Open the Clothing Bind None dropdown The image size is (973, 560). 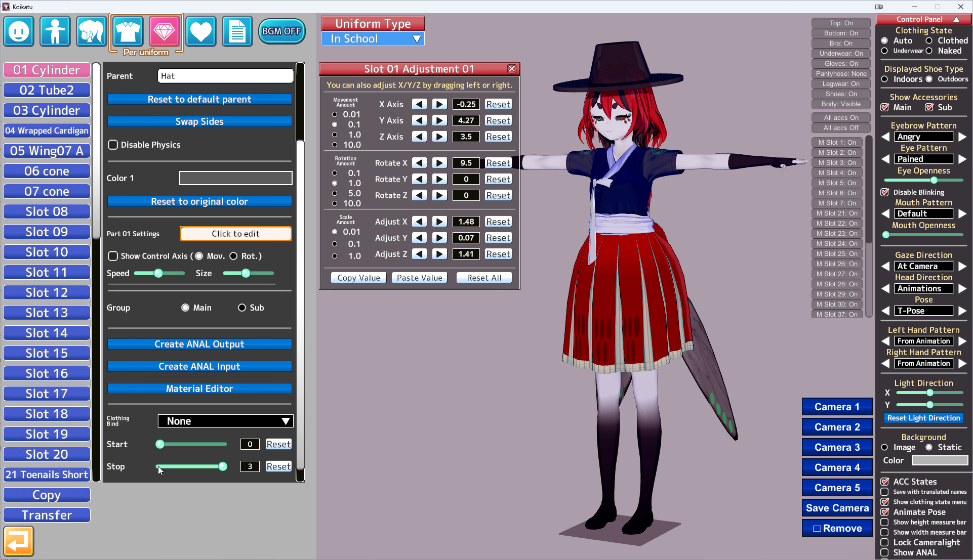(225, 421)
